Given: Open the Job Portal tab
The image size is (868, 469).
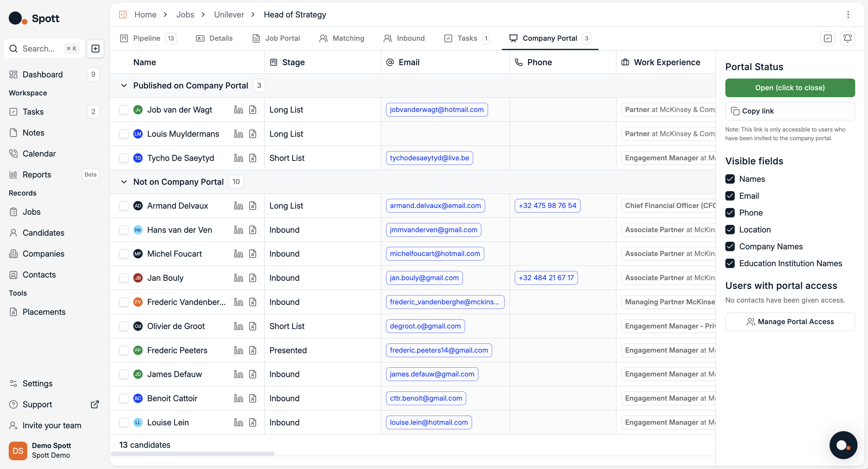Looking at the screenshot, I should click(276, 38).
